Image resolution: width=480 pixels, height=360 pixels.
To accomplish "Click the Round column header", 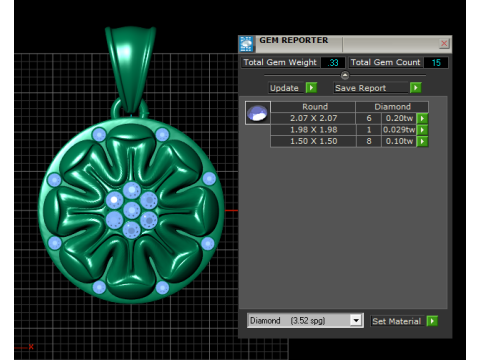I will coord(313,107).
